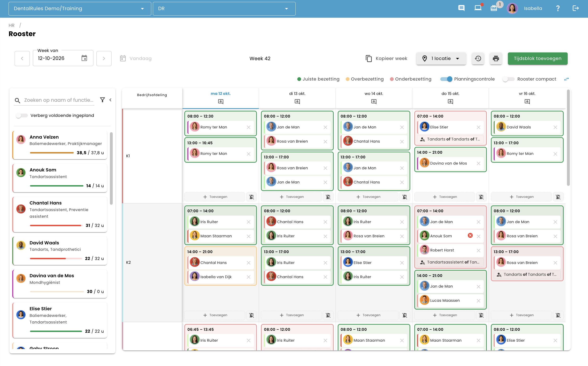Log out with the exit icon
This screenshot has width=588, height=366.
point(576,9)
